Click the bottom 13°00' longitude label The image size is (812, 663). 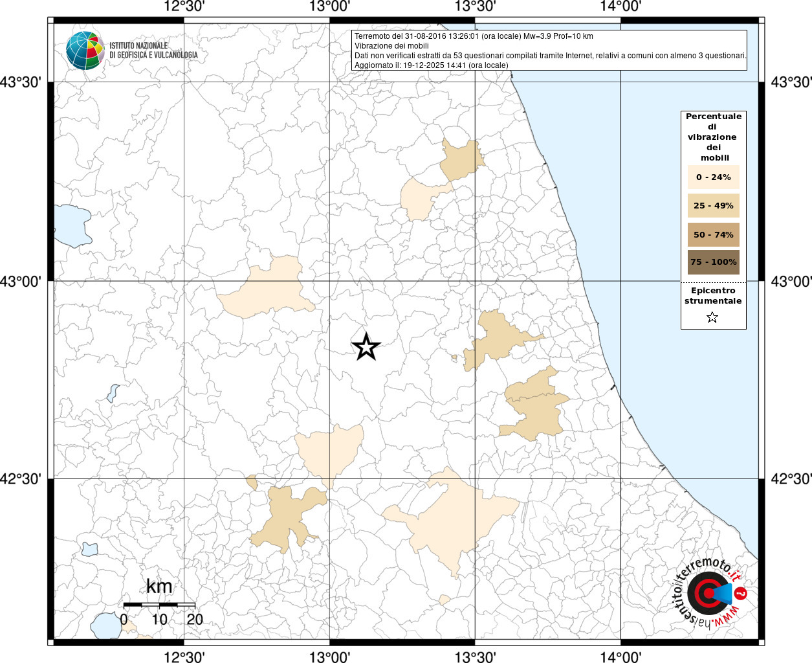330,657
